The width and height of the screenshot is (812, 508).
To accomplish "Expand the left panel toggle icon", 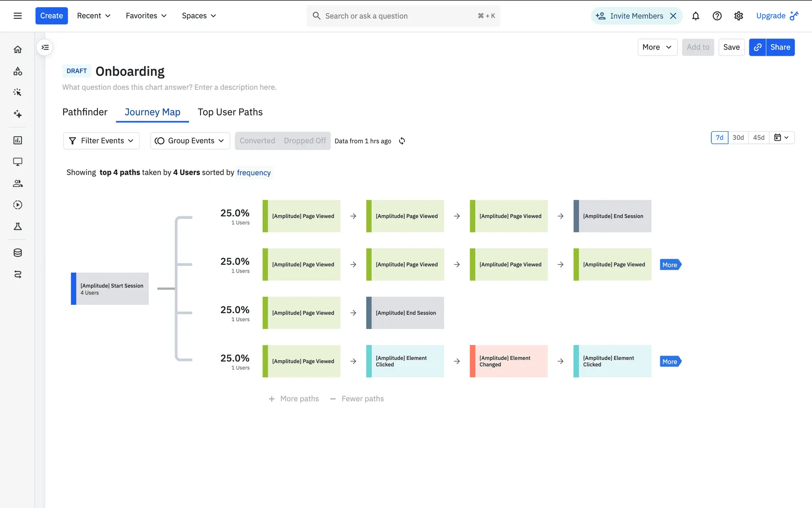I will click(45, 47).
